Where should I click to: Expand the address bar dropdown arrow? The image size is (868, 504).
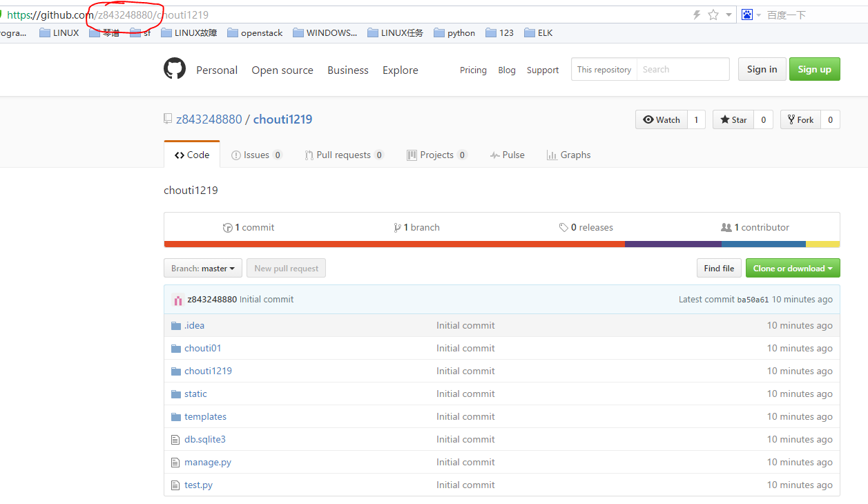coord(729,14)
